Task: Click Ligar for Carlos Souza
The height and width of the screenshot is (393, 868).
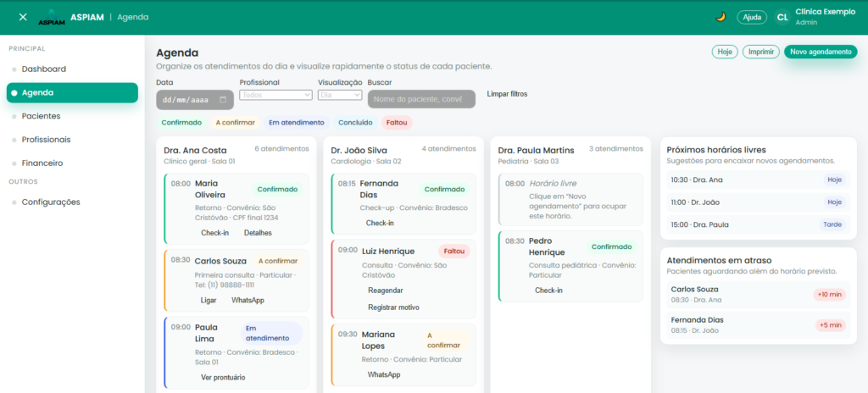Action: point(209,301)
